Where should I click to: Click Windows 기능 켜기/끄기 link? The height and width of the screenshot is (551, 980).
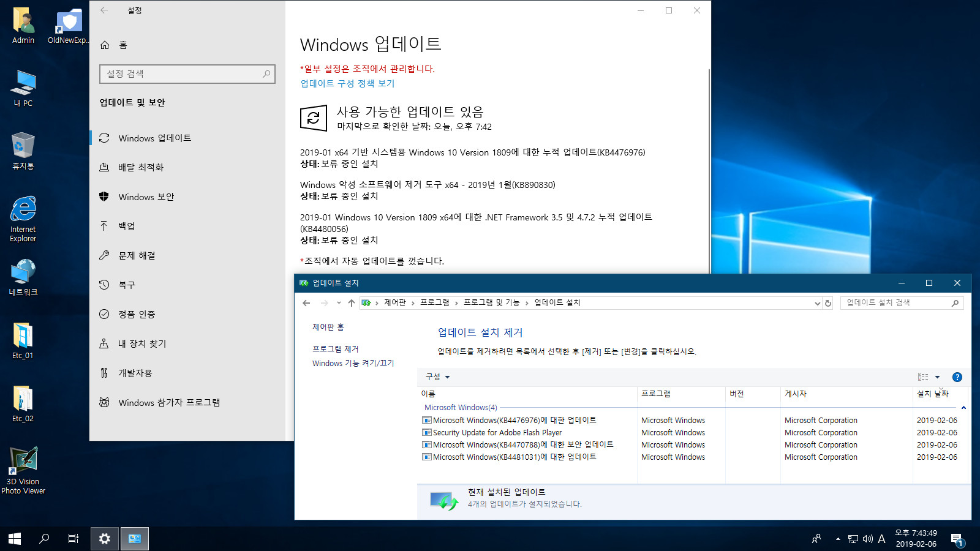click(x=353, y=363)
